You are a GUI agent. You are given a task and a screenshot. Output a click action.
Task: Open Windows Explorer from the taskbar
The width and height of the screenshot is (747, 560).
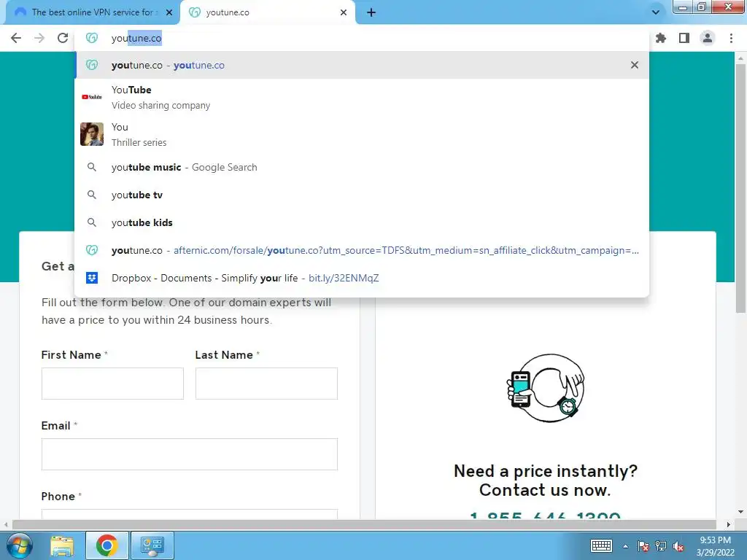pyautogui.click(x=63, y=545)
